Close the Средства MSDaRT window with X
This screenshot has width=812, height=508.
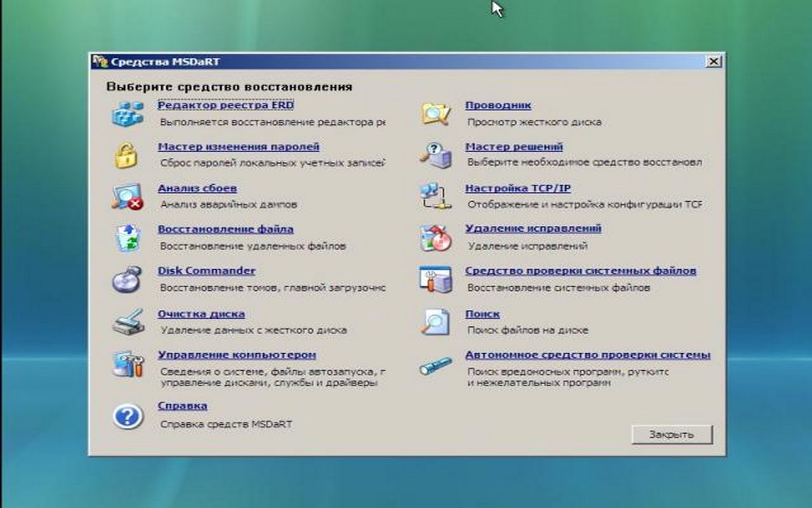tap(714, 62)
